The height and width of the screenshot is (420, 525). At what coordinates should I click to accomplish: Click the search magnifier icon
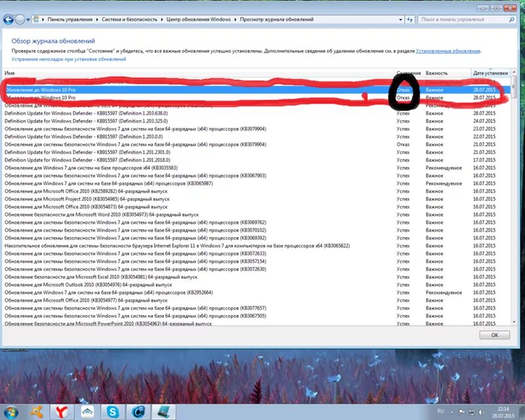coord(512,20)
